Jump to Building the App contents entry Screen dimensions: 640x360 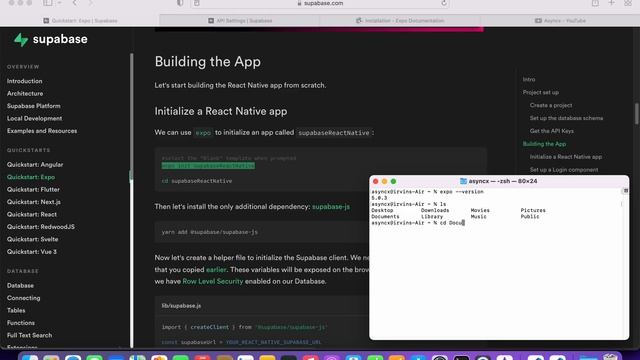(x=544, y=144)
